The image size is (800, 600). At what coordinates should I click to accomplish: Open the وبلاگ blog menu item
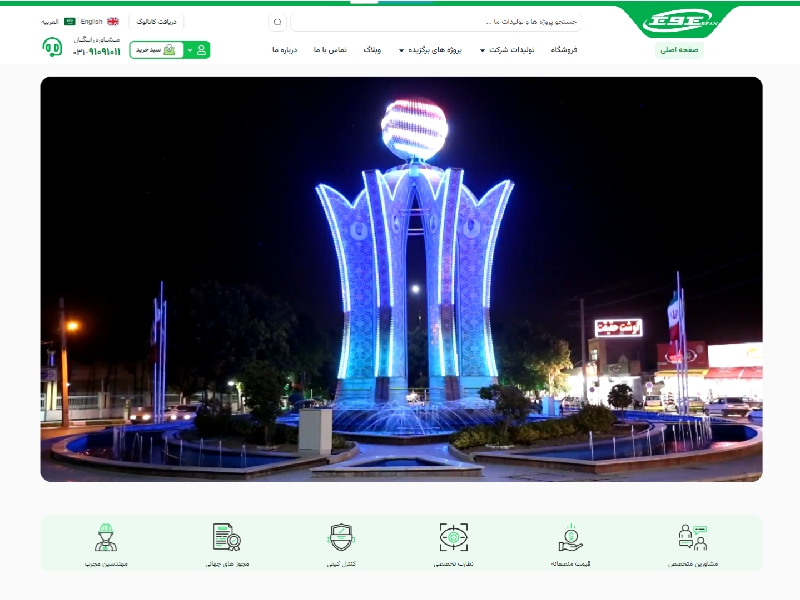pyautogui.click(x=372, y=50)
